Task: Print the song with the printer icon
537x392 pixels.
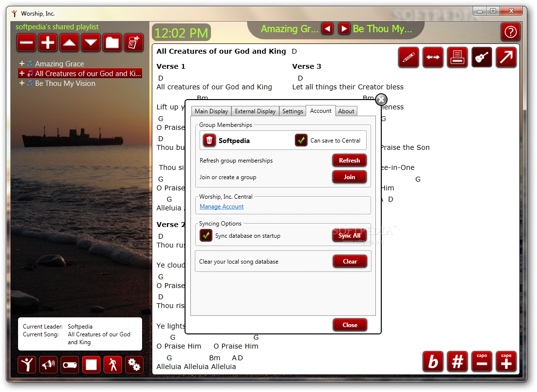Action: 457,57
